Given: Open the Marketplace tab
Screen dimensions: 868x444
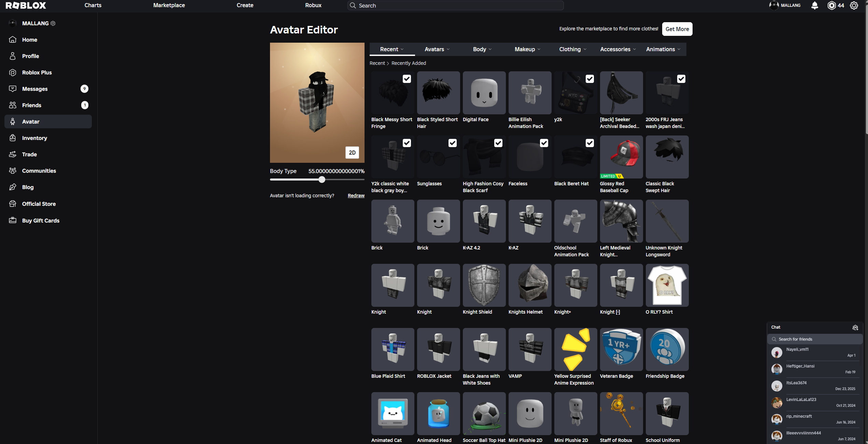Looking at the screenshot, I should pyautogui.click(x=169, y=5).
